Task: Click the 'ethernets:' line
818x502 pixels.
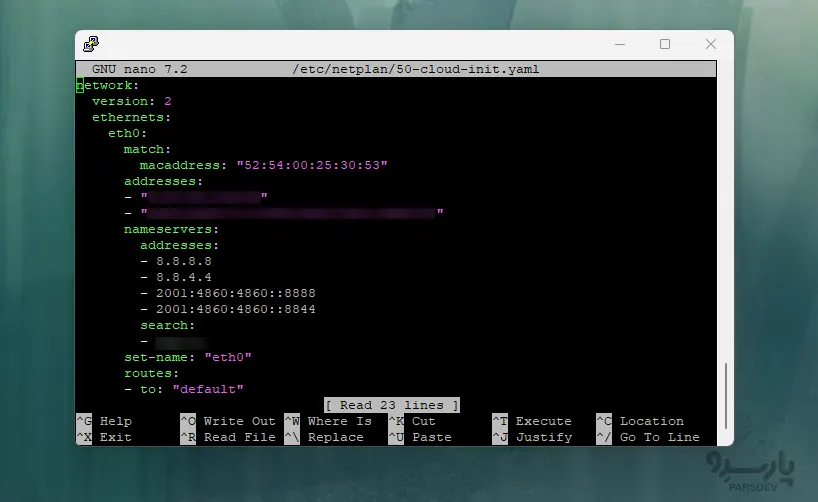Action: tap(131, 117)
